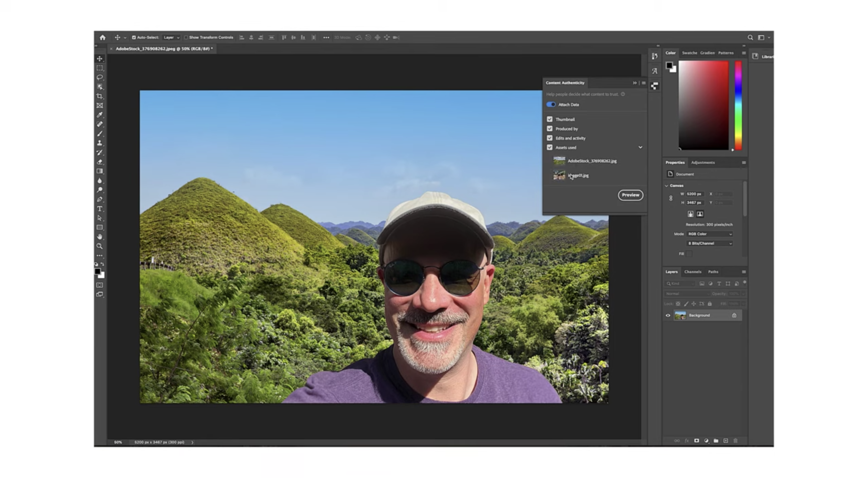
Task: Enable Show Transform Controls checkbox
Action: 186,37
